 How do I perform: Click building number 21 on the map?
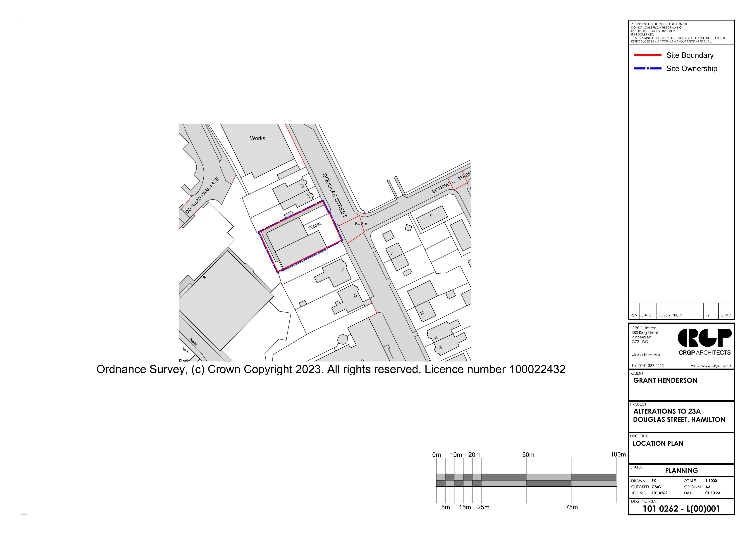(x=356, y=296)
